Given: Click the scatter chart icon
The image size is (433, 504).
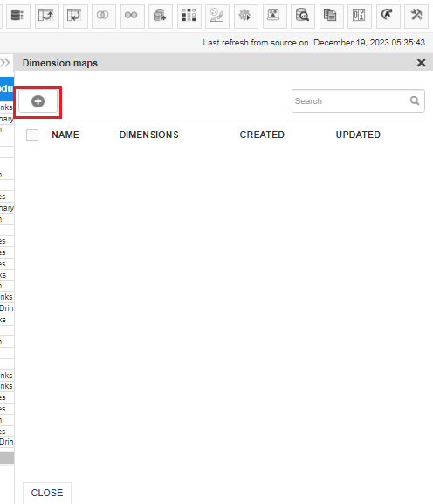Looking at the screenshot, I should click(217, 16).
